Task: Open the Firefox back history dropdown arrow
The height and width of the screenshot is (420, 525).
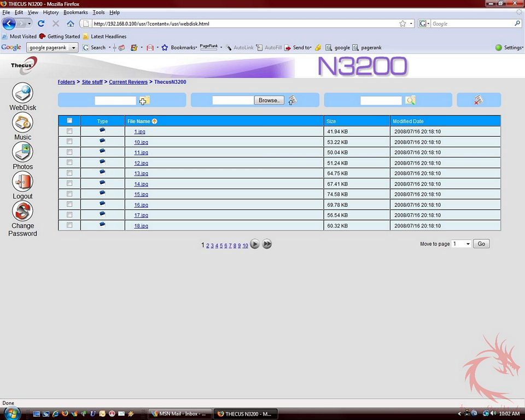Action: pos(29,24)
